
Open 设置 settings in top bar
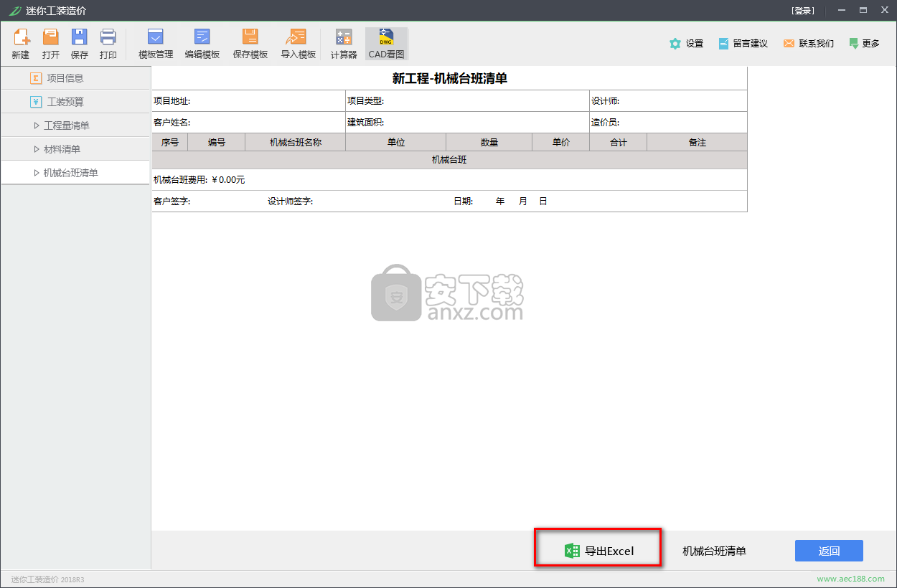click(x=686, y=44)
